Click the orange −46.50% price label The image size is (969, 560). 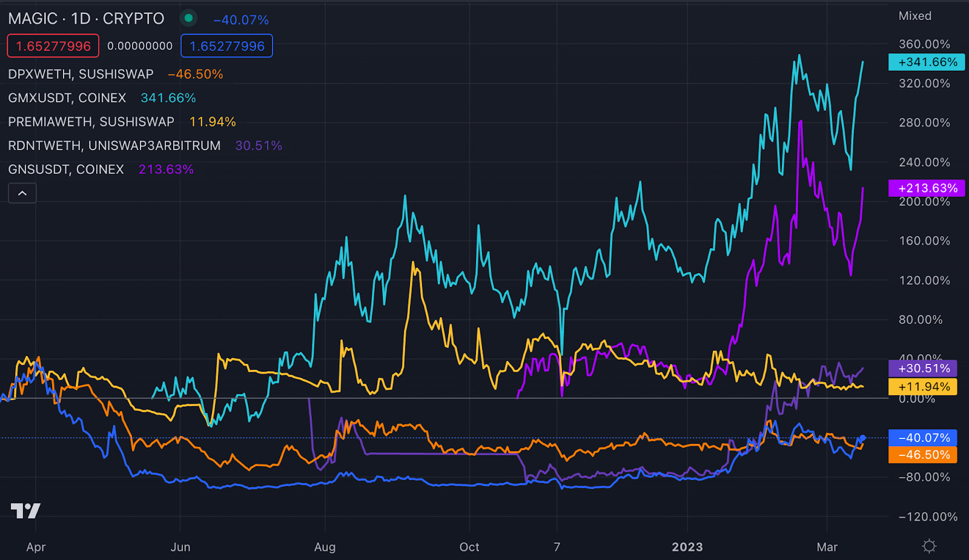pyautogui.click(x=923, y=455)
